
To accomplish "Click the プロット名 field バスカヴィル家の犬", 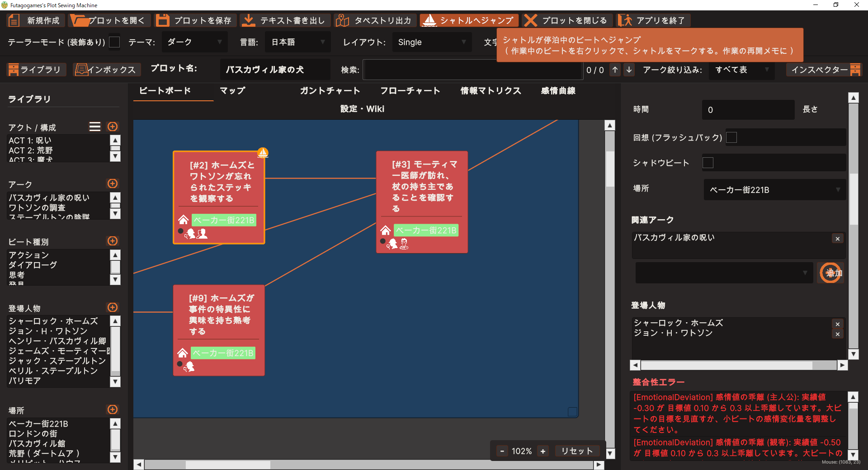I will click(x=275, y=70).
